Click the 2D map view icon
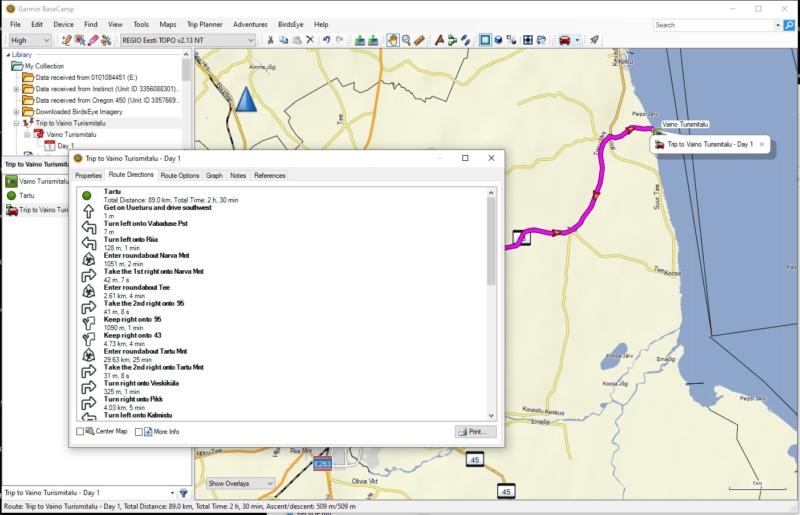Viewport: 800px width, 515px height. (485, 40)
